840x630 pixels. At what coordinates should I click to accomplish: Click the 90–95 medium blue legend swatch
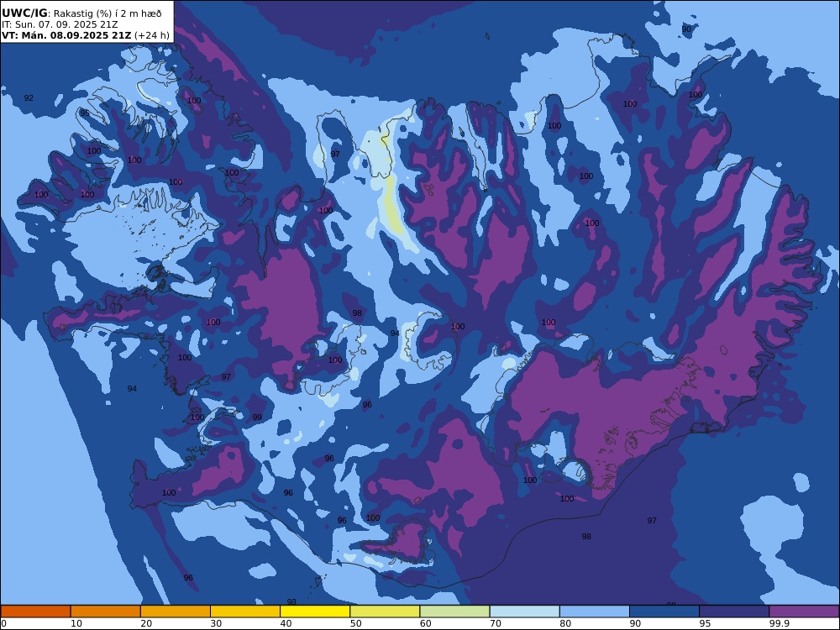664,612
